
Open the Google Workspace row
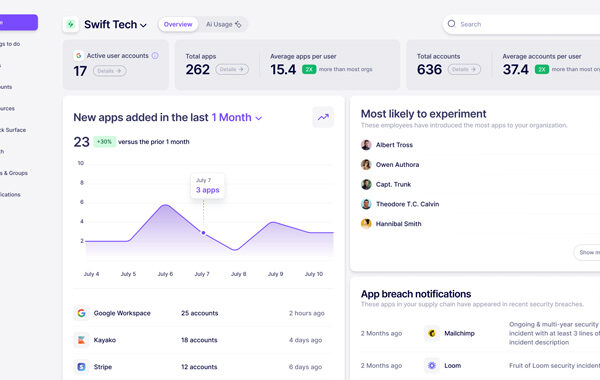(x=203, y=313)
